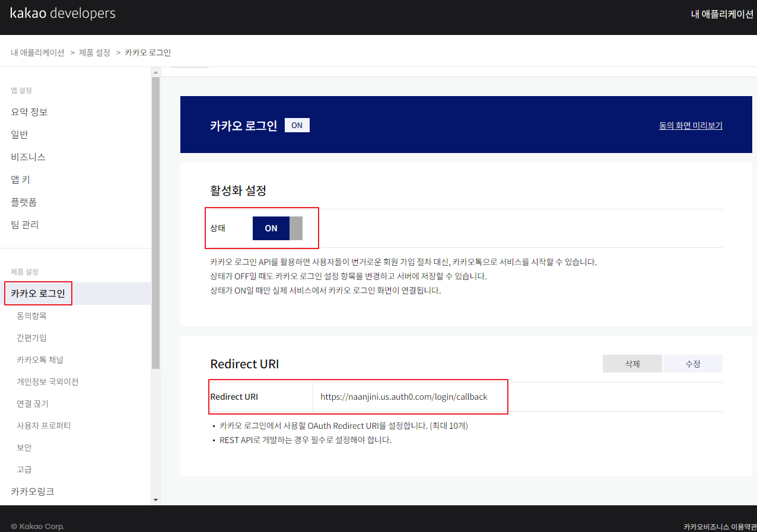Open 플랫폼 sidebar item
Viewport: 757px width, 532px height.
(x=24, y=202)
